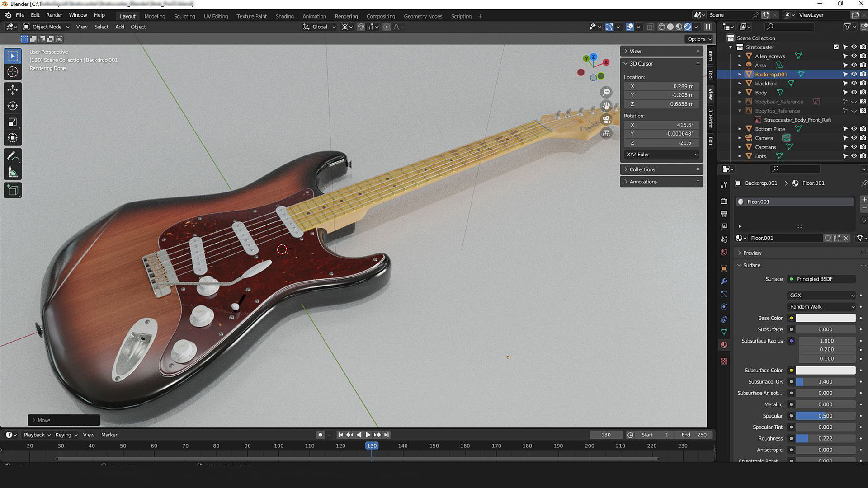Click the Floor.001 material slot
The image size is (868, 488).
(795, 202)
